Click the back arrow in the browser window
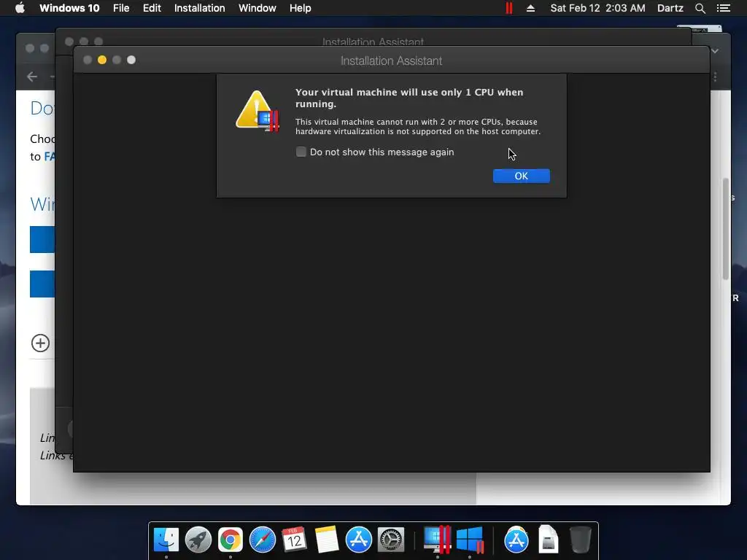 click(32, 76)
